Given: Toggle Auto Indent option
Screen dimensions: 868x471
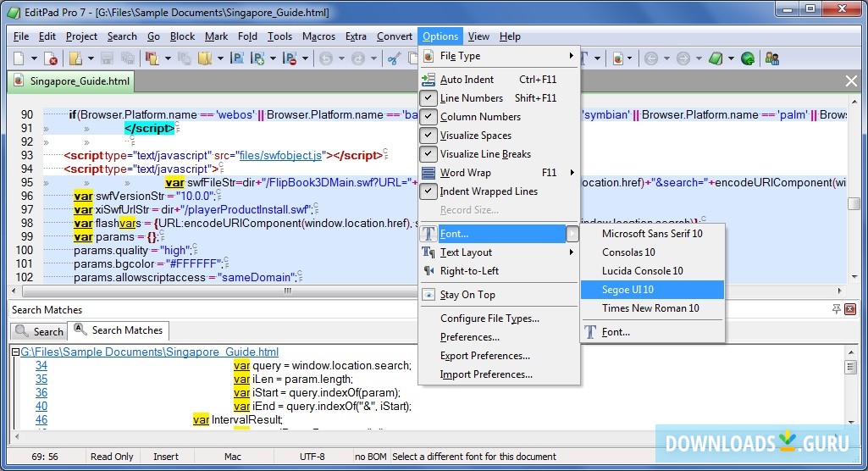Looking at the screenshot, I should pyautogui.click(x=499, y=79).
